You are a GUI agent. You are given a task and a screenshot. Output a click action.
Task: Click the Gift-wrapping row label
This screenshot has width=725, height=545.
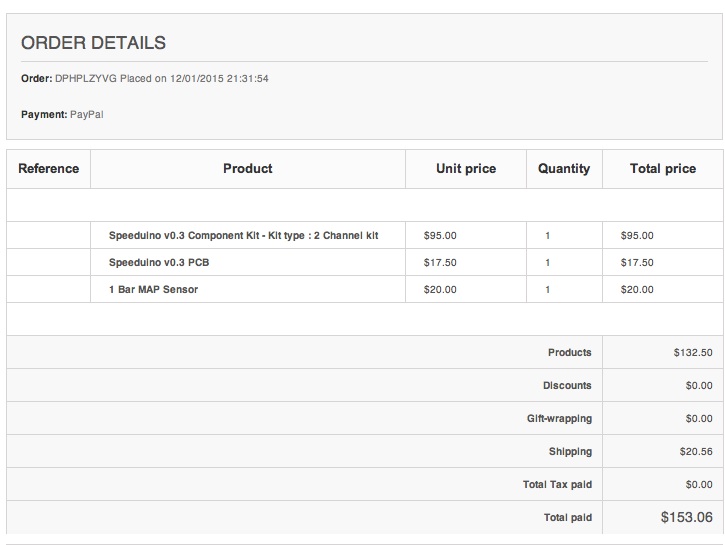559,419
